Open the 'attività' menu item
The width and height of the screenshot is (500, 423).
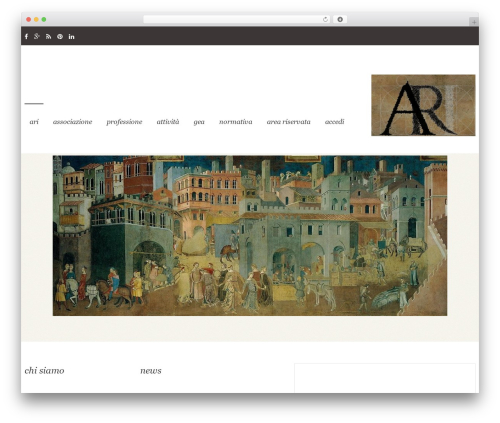pos(168,122)
